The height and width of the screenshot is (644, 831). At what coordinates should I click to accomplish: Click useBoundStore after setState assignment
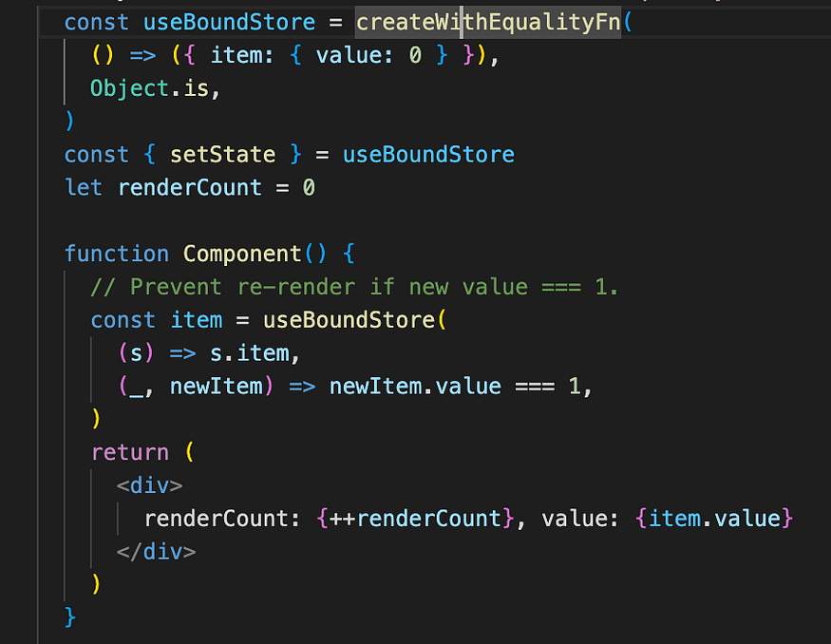(428, 155)
